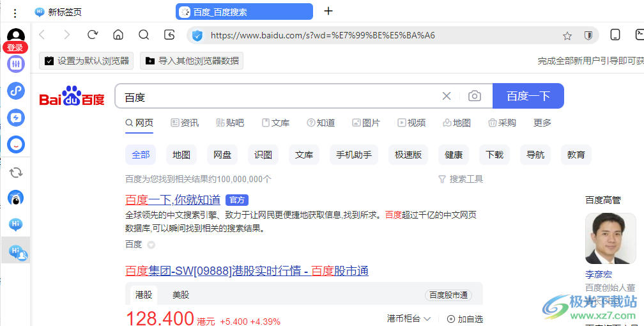Click the gray shield icon in address bar
The image size is (644, 326).
tap(588, 36)
